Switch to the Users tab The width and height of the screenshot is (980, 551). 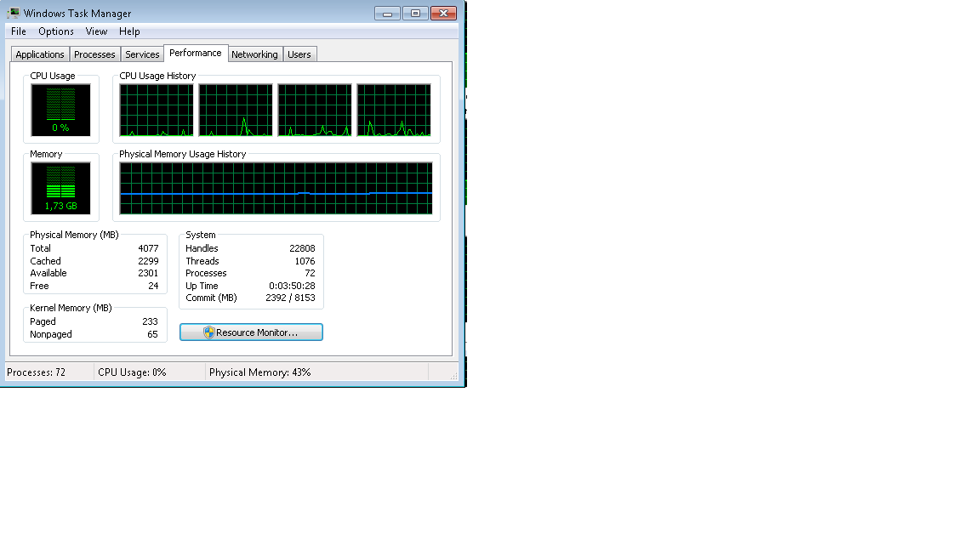[299, 54]
